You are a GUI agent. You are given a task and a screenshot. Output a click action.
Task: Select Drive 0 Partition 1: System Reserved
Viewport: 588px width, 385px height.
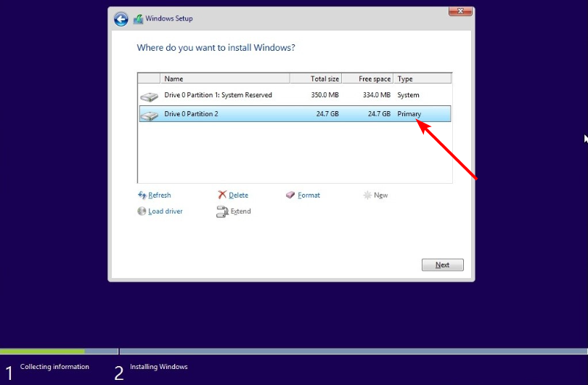(295, 95)
